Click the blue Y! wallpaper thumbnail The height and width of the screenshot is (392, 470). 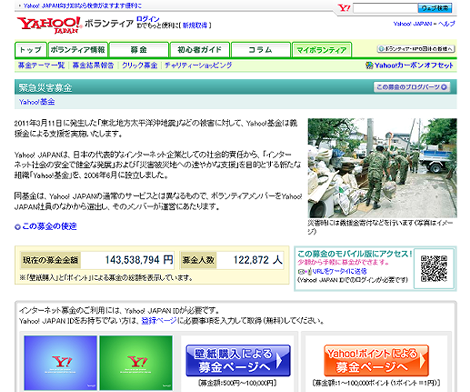pos(60,363)
